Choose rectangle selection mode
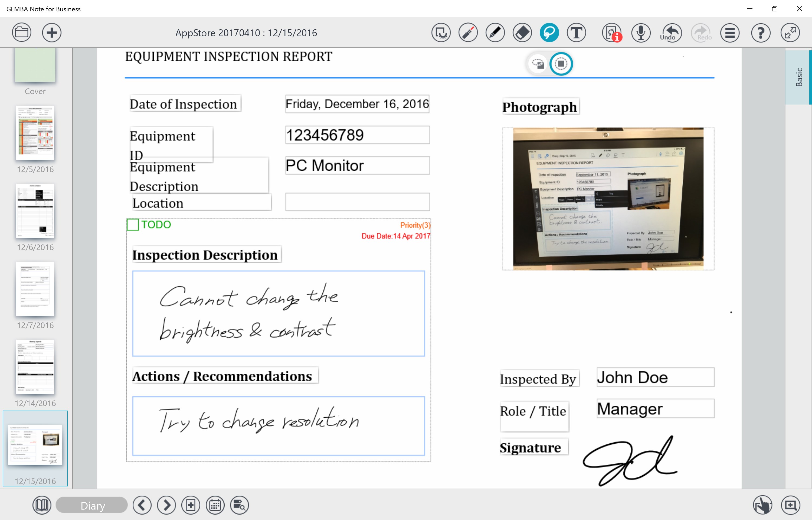Screen dimensions: 812x520 click(561, 64)
